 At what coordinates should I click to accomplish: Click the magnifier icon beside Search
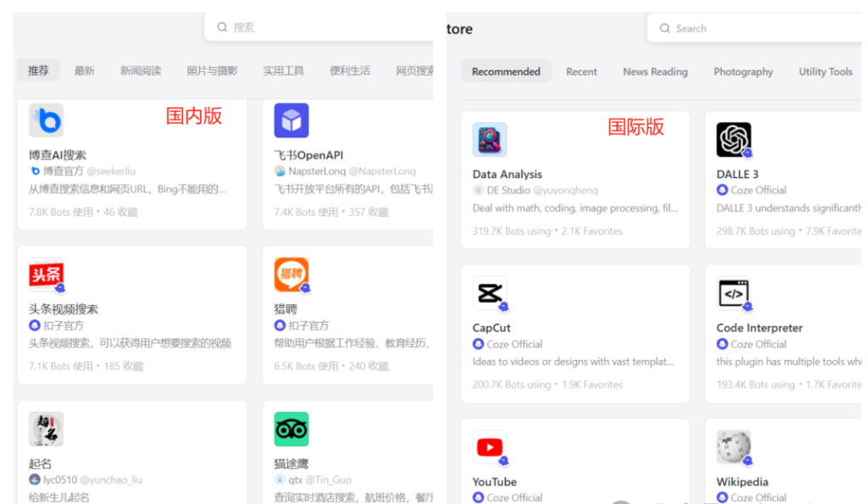[665, 28]
